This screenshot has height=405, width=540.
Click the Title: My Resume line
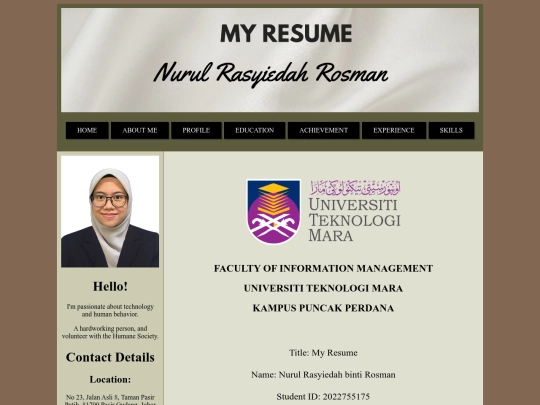click(323, 353)
